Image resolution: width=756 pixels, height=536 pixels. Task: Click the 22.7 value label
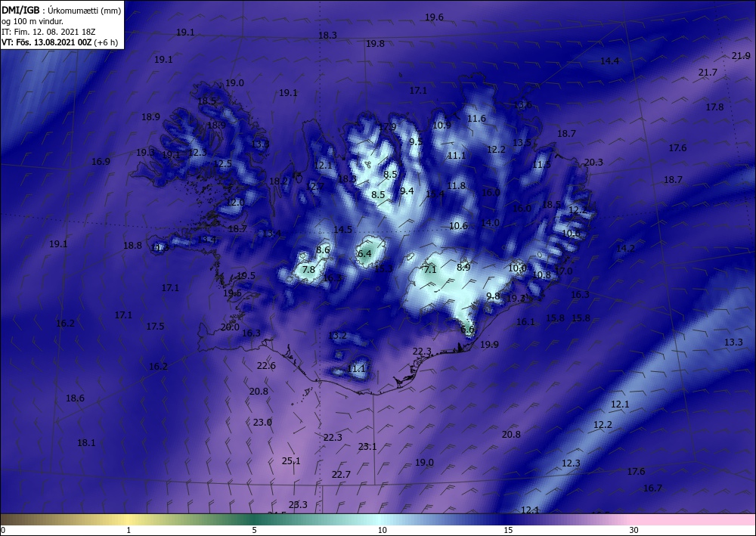tap(342, 475)
